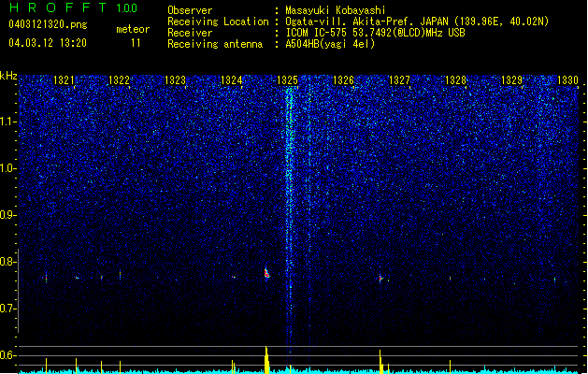Click the meteor count value 11
The width and height of the screenshot is (588, 374).
click(x=136, y=43)
